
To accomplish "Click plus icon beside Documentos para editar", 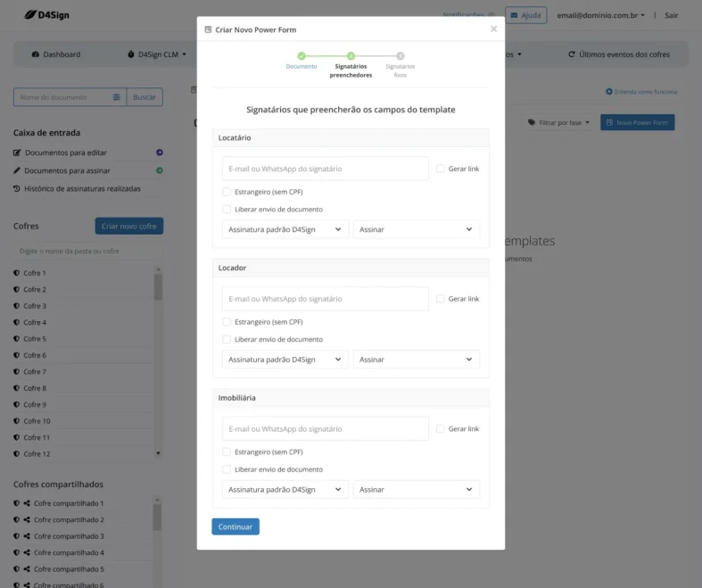I will tap(160, 153).
